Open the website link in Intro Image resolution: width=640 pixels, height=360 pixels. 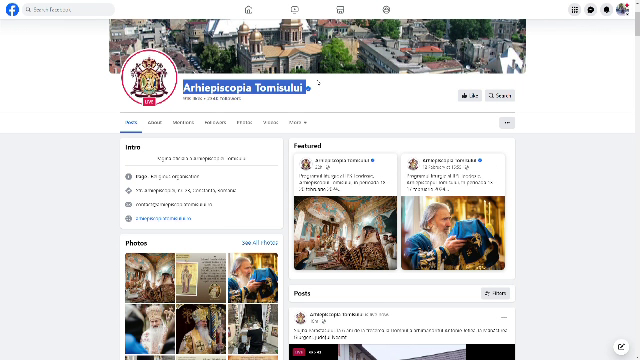(163, 218)
